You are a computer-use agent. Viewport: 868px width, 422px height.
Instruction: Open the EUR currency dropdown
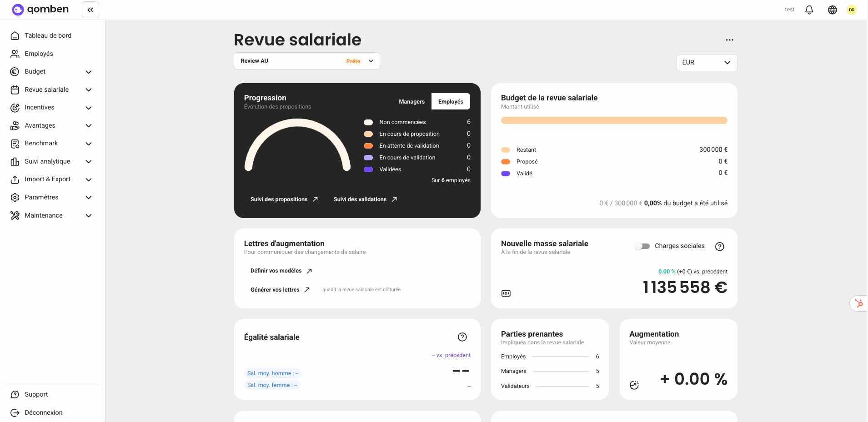coord(707,63)
